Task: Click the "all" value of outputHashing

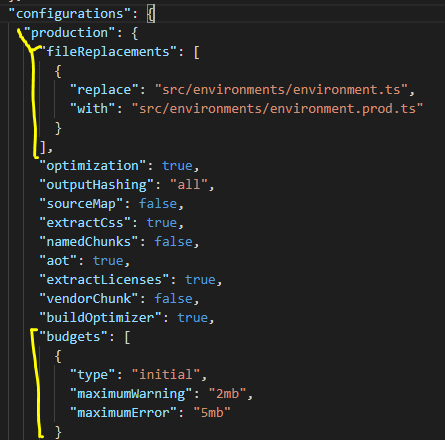Action: [189, 185]
